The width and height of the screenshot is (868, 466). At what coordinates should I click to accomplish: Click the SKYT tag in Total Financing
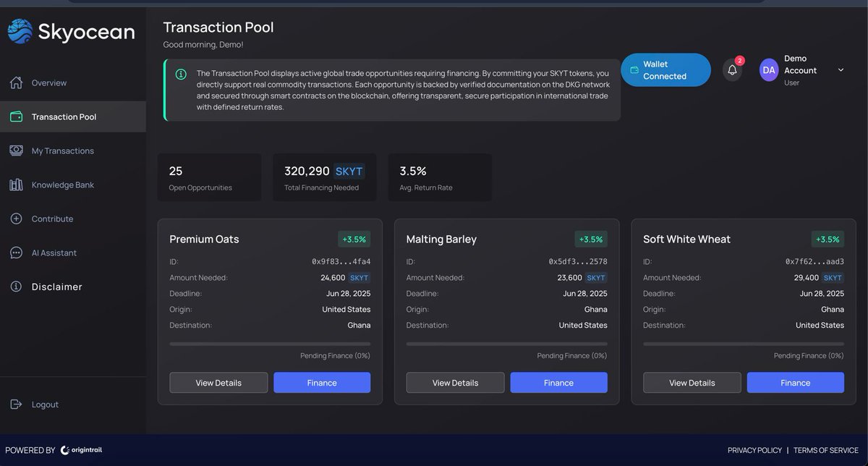coord(349,171)
